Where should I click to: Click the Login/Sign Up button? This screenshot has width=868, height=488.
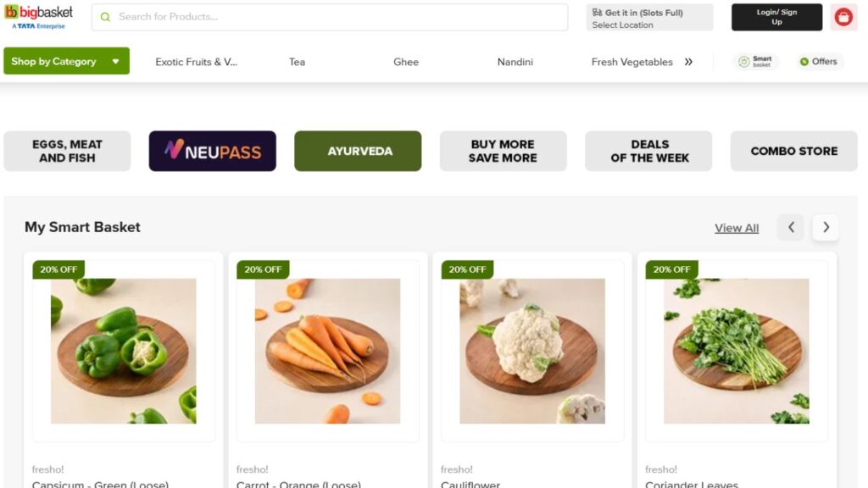[776, 17]
